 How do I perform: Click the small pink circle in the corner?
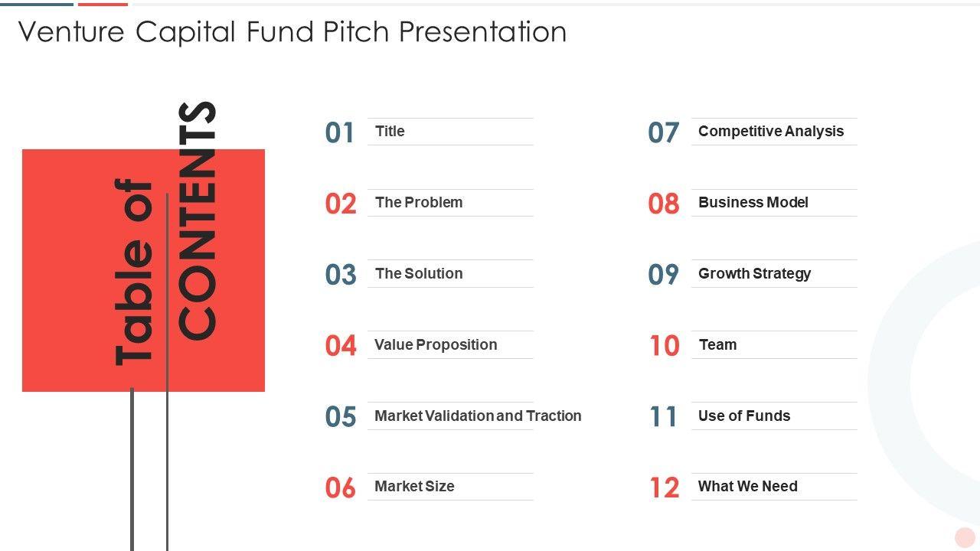pos(965,536)
